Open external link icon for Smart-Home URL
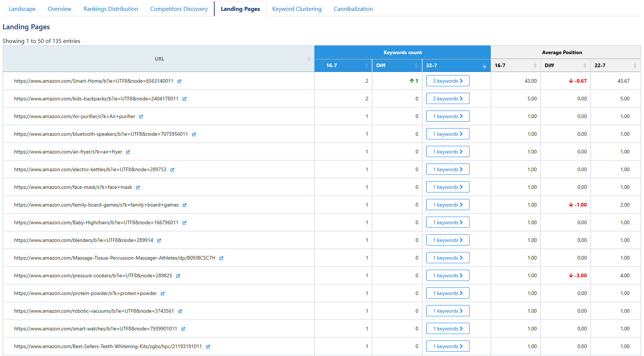Screen dimensions: 644x356 coord(179,81)
